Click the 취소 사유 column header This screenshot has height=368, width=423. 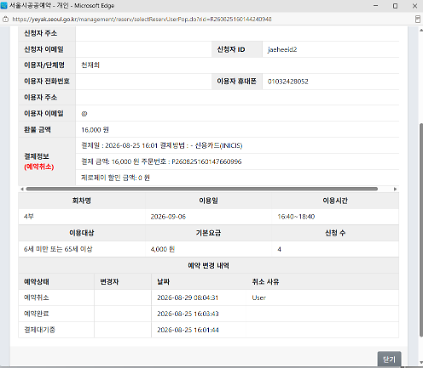coord(265,282)
